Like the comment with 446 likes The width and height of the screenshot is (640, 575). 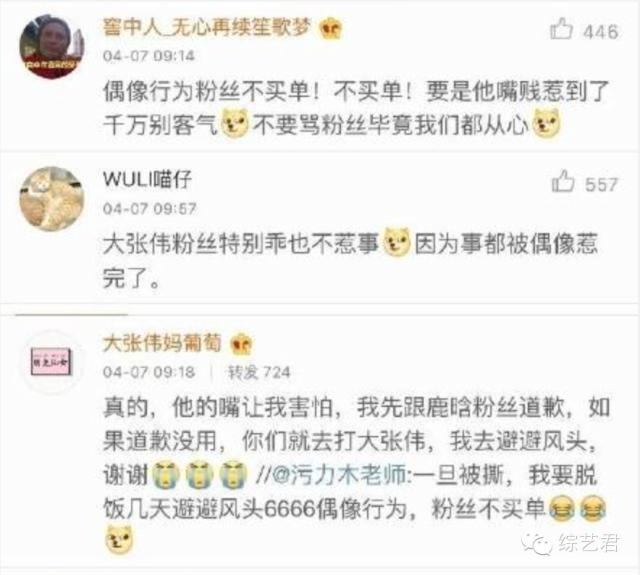[561, 29]
